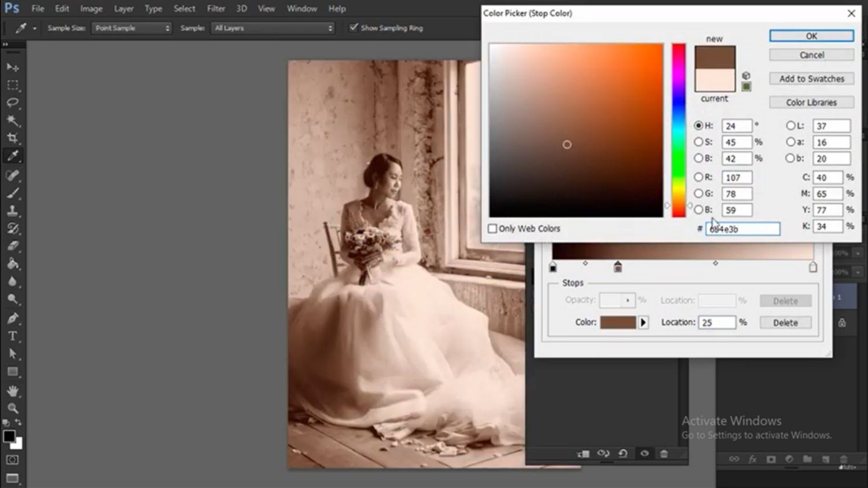Confirm the color picker with OK
868x488 pixels.
811,36
